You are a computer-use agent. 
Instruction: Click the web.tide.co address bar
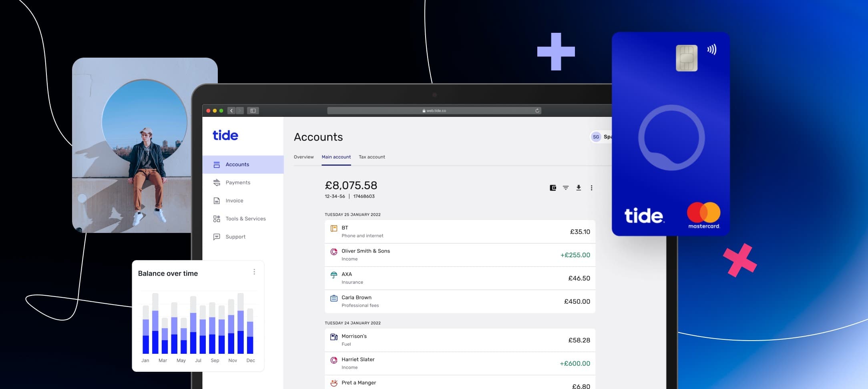tap(434, 110)
